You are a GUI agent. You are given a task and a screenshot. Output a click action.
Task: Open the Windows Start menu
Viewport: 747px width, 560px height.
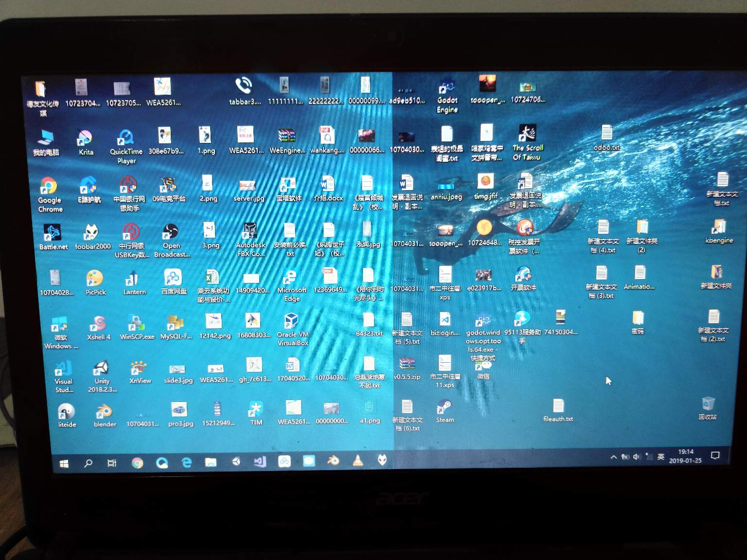coord(64,464)
